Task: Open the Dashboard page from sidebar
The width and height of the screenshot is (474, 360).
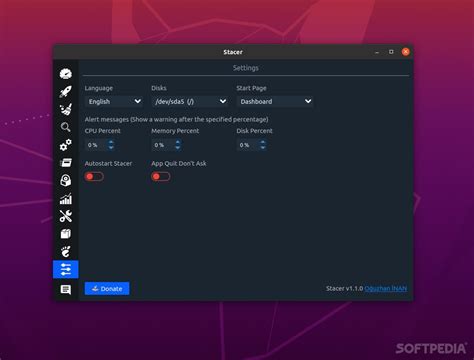Action: 66,74
